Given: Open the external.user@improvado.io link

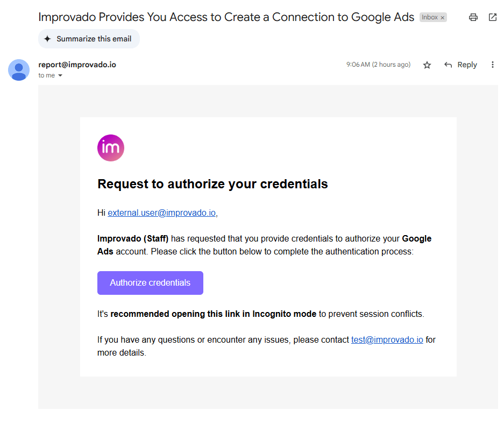Looking at the screenshot, I should point(162,213).
